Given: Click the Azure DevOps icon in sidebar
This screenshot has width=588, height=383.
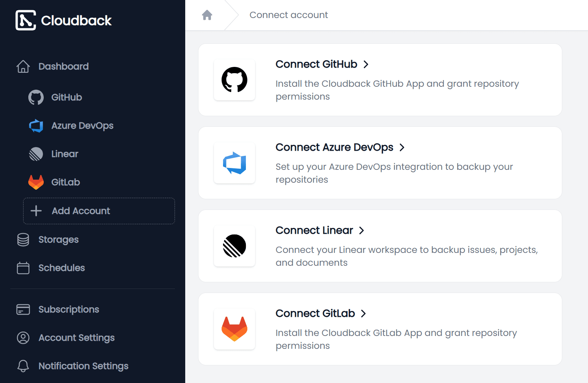Looking at the screenshot, I should pyautogui.click(x=36, y=126).
